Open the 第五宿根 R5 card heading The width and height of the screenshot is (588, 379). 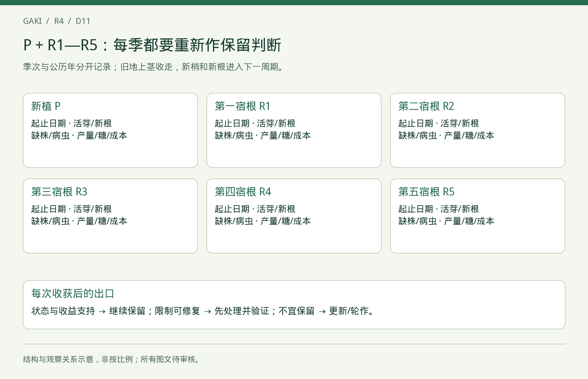tap(426, 192)
